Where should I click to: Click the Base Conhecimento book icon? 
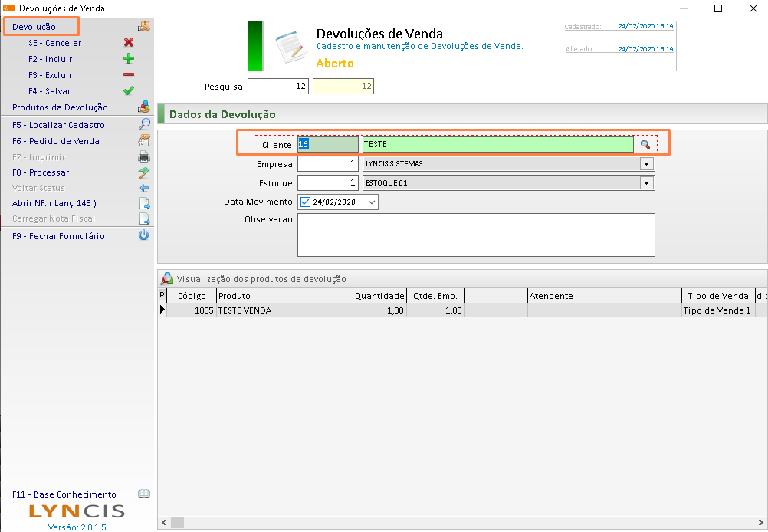[143, 494]
